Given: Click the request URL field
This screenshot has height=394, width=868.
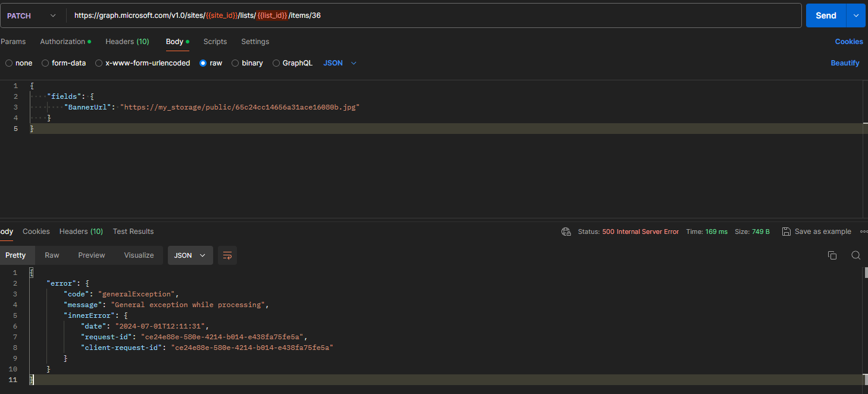Looking at the screenshot, I should 433,15.
